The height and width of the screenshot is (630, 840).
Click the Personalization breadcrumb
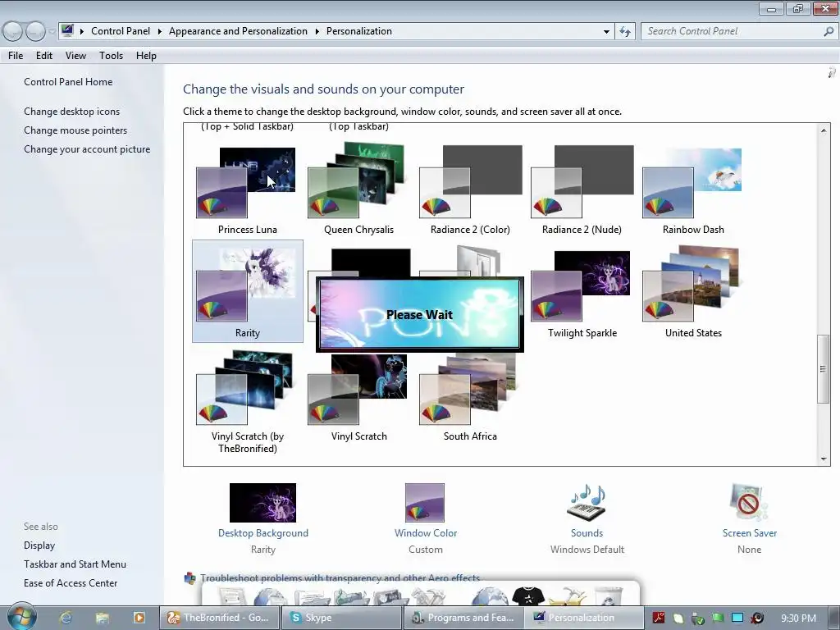[359, 31]
